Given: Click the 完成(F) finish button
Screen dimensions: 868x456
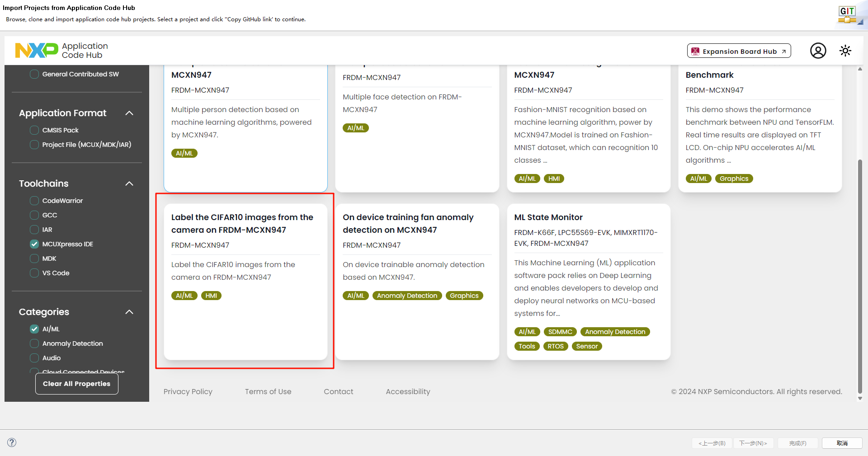Looking at the screenshot, I should (798, 443).
